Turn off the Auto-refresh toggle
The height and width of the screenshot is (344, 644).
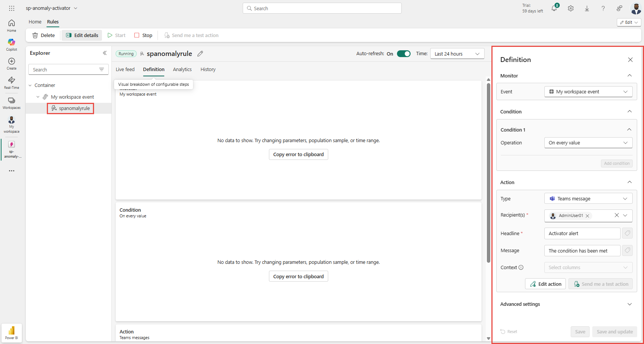point(403,54)
